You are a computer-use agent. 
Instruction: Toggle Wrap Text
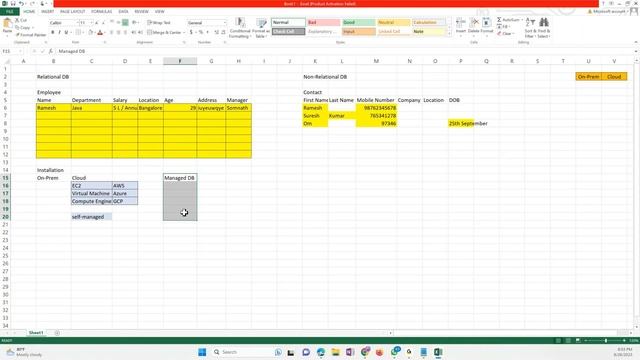pos(159,22)
